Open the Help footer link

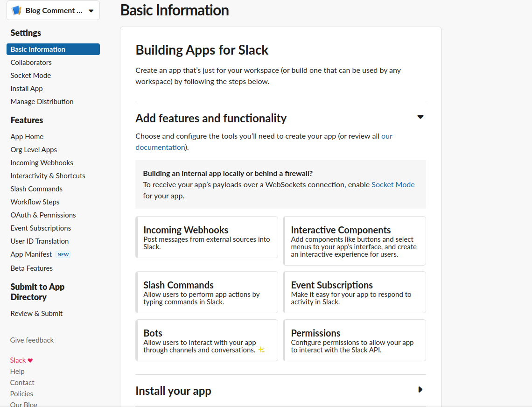point(17,372)
